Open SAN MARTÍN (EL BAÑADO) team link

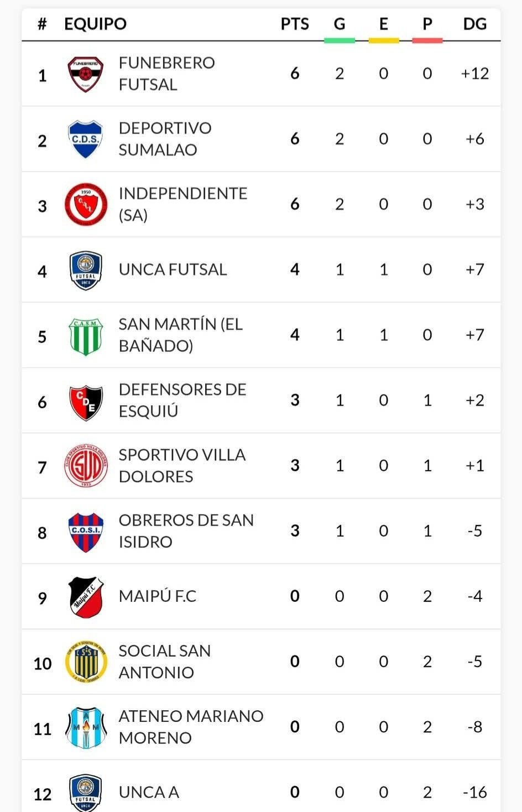coord(181,335)
